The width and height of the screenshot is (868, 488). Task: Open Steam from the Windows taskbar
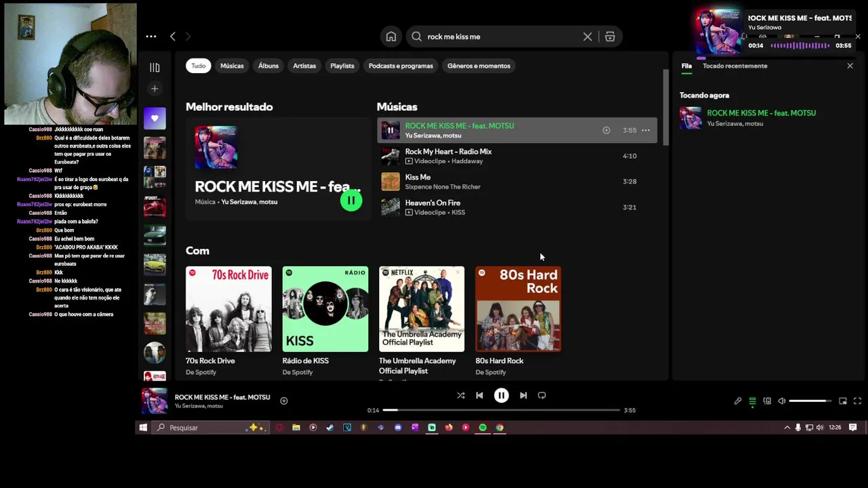330,428
